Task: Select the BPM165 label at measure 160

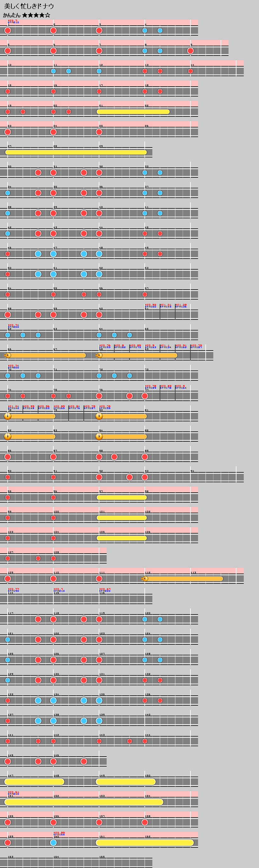Action: pos(59,835)
